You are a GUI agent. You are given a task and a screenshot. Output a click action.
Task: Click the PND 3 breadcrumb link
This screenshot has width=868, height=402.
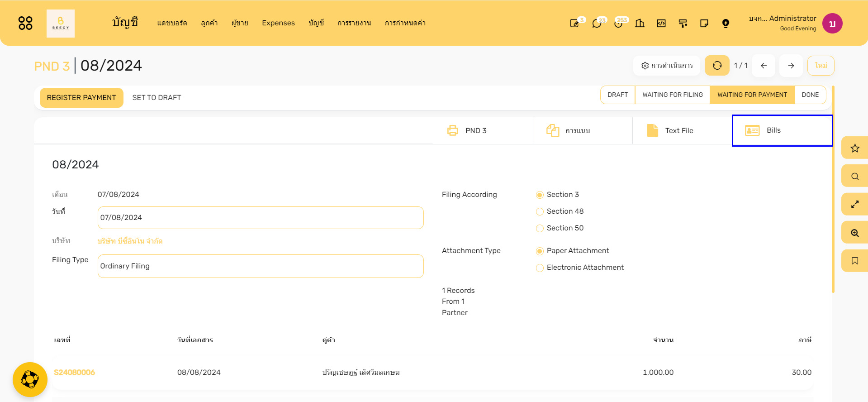pyautogui.click(x=52, y=66)
